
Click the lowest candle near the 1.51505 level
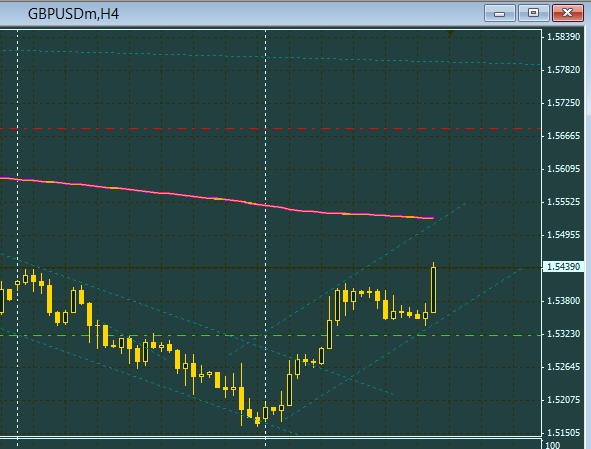pyautogui.click(x=258, y=420)
